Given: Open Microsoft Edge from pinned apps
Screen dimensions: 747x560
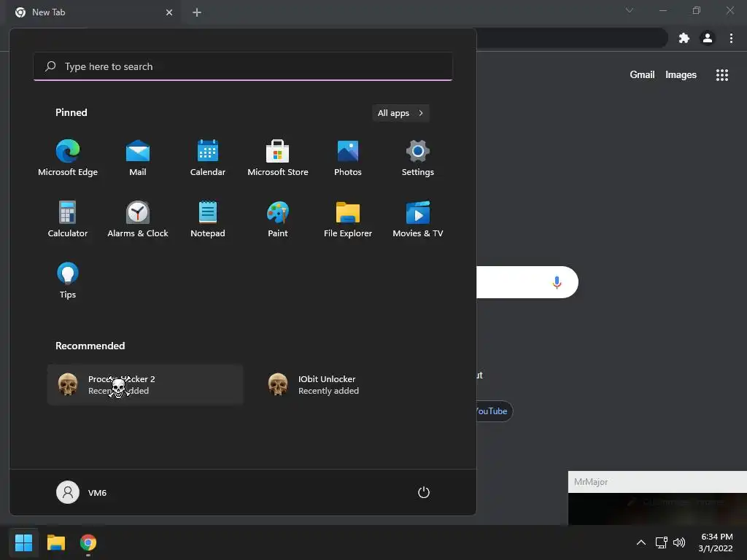Looking at the screenshot, I should pos(68,158).
